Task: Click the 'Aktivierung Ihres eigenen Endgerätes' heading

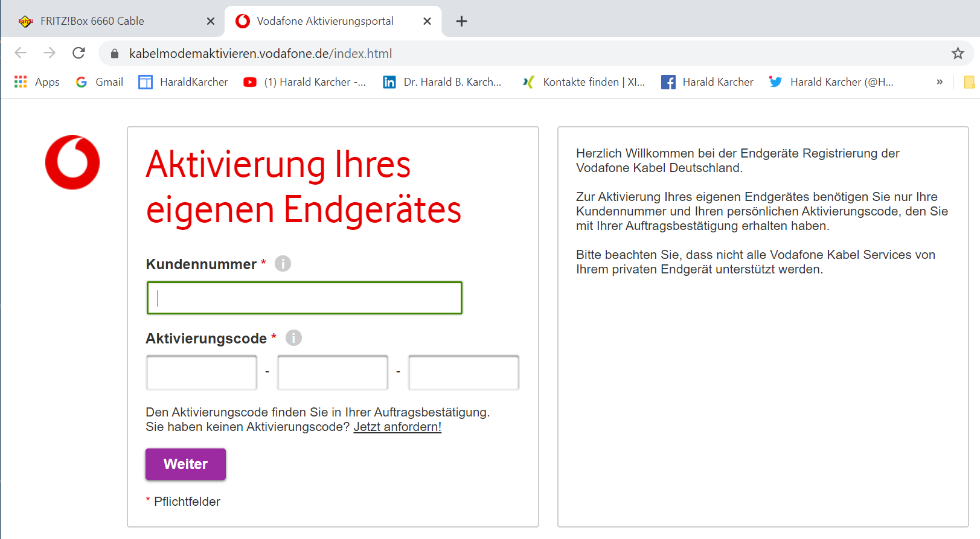Action: point(304,187)
